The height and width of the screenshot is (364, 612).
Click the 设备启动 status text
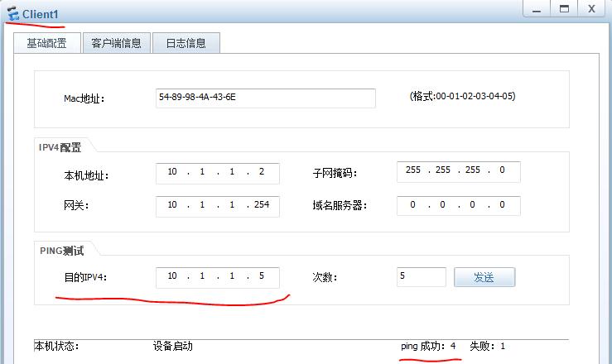tap(172, 346)
